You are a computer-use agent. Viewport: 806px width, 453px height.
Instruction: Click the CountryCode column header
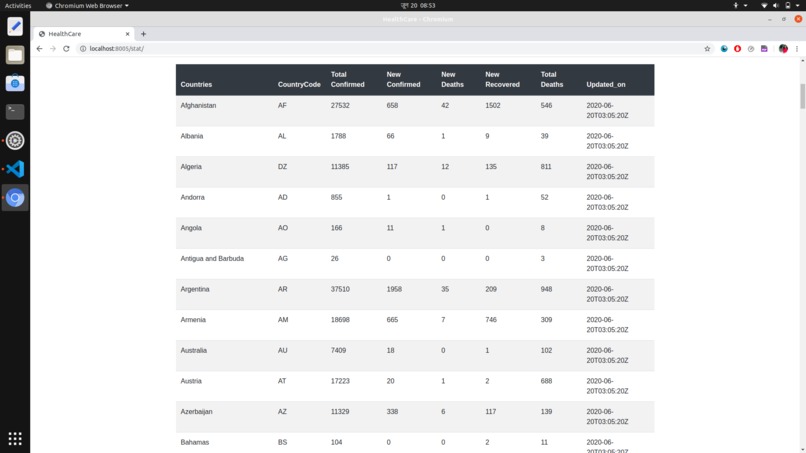[299, 84]
